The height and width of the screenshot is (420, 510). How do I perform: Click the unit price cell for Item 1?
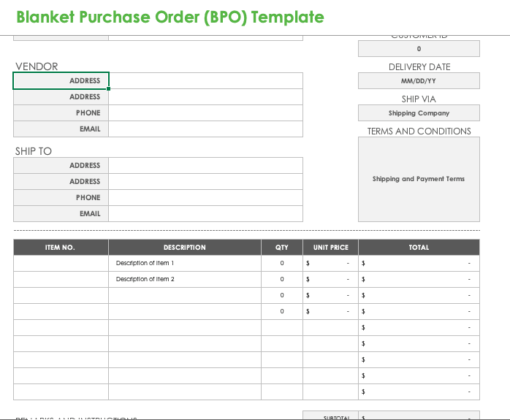click(331, 263)
